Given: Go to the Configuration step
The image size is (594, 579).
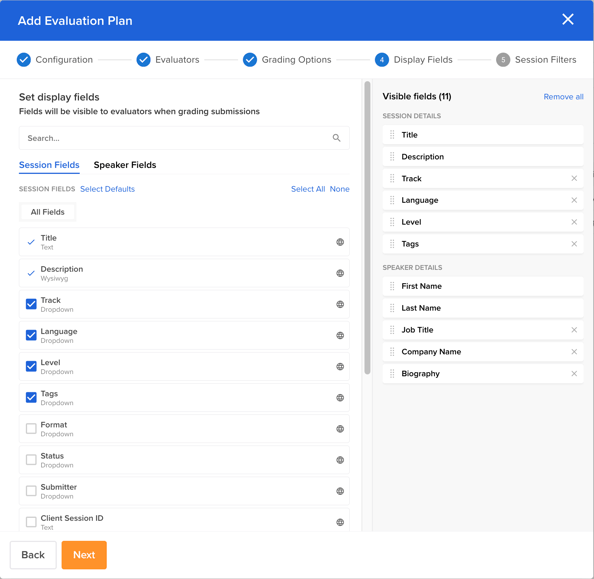Looking at the screenshot, I should 55,60.
